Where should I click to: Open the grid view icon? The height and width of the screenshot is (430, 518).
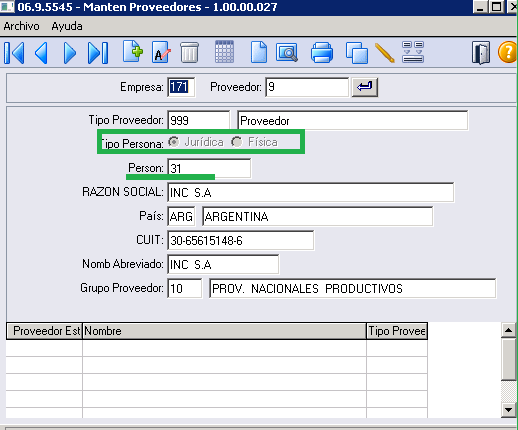(224, 52)
